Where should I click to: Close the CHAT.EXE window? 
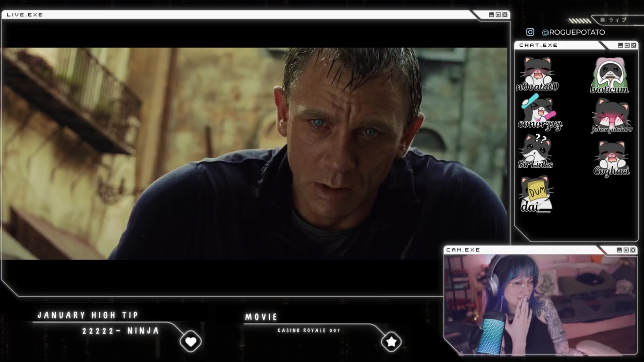point(634,45)
